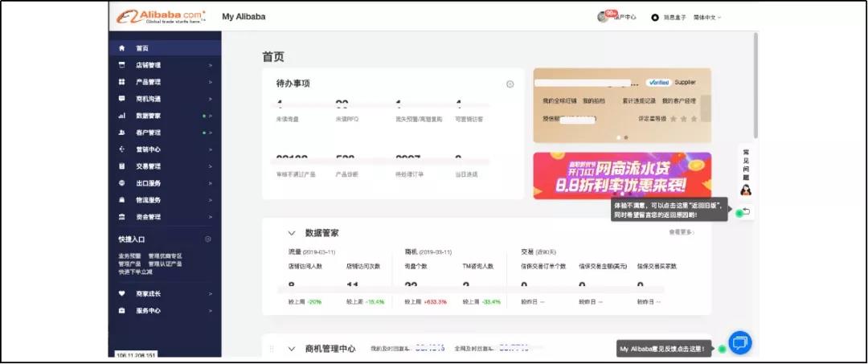Click the 信保交易买家数 metric label
The image size is (868, 364).
click(x=657, y=266)
